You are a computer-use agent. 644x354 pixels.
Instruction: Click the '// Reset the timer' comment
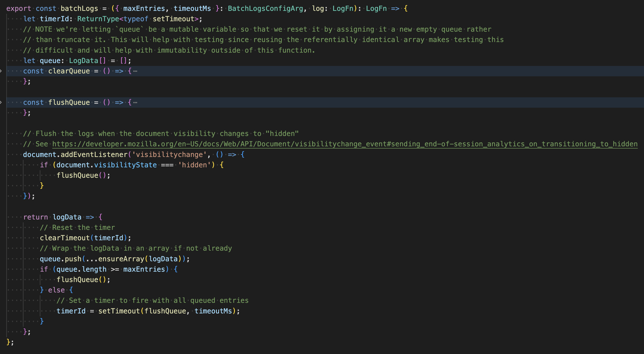pos(77,227)
